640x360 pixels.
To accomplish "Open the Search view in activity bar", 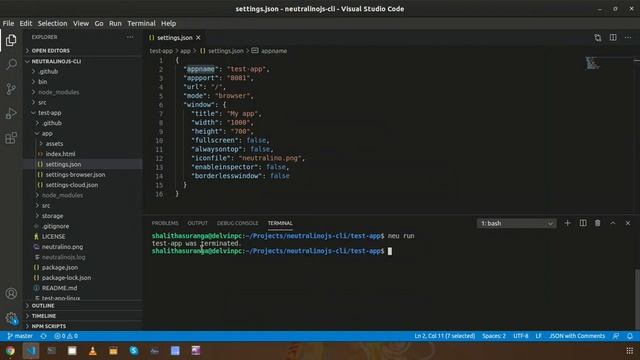I will pyautogui.click(x=11, y=64).
